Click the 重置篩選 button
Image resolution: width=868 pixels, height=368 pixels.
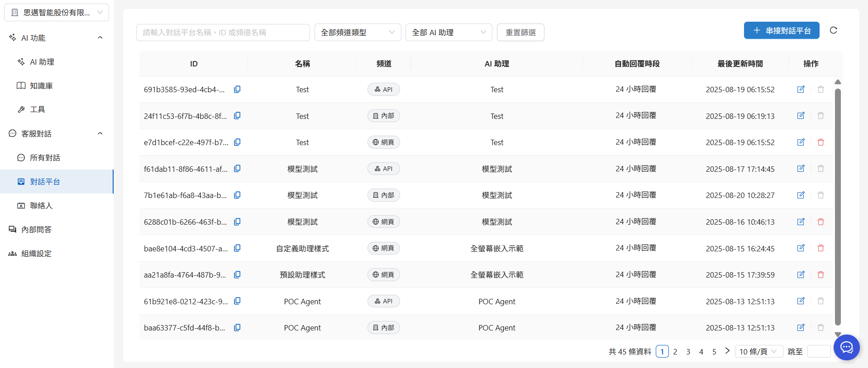pyautogui.click(x=520, y=33)
